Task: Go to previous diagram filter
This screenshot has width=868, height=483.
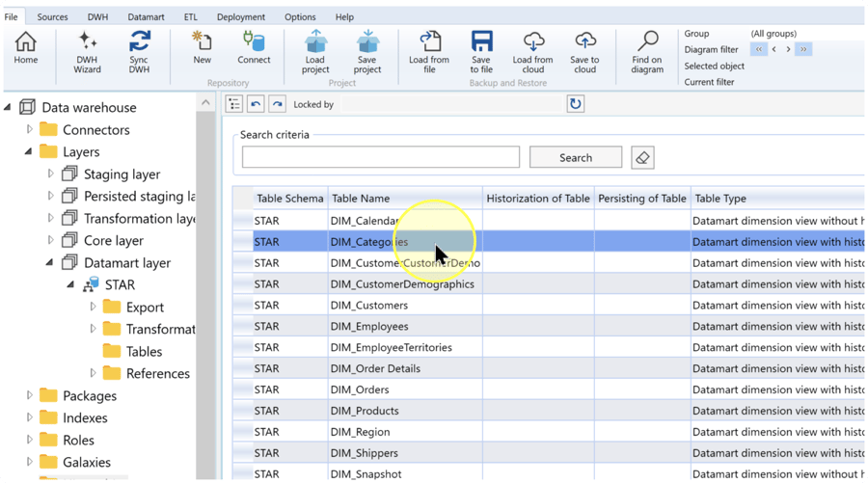Action: point(773,49)
